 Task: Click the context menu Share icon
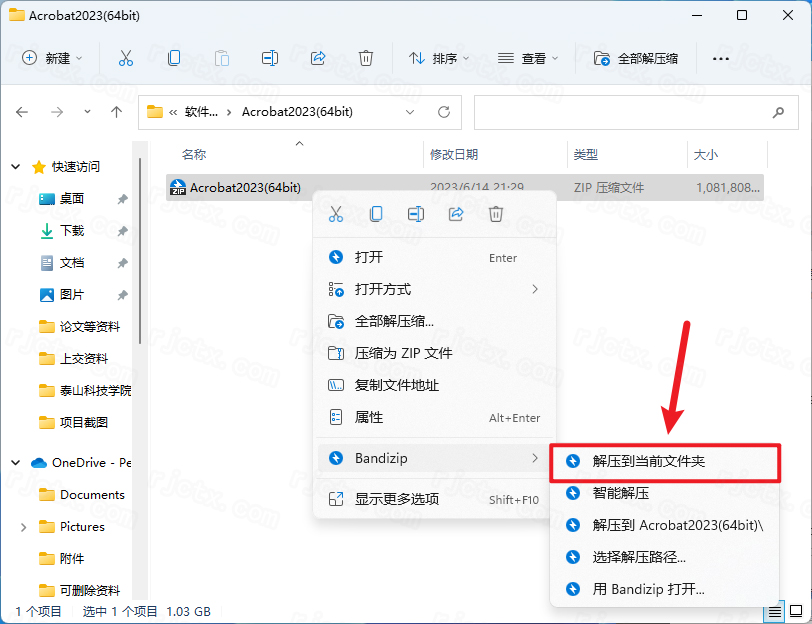point(456,214)
